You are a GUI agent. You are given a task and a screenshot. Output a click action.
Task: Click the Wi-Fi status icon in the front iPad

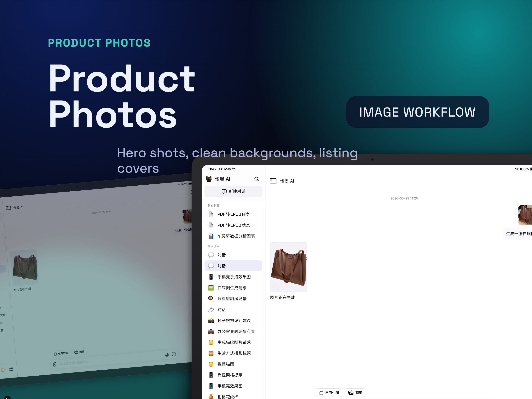pos(516,169)
